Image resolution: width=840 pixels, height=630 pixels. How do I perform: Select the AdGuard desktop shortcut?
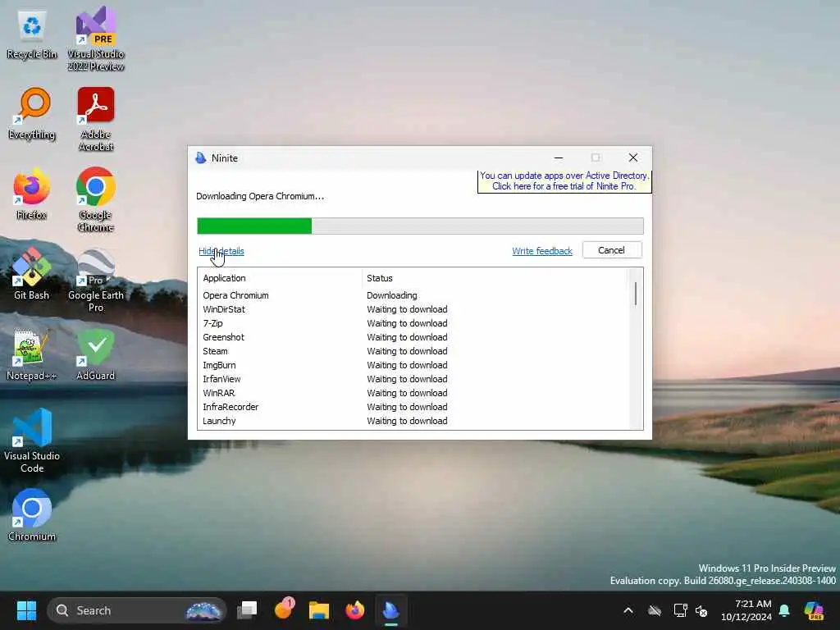tap(96, 354)
